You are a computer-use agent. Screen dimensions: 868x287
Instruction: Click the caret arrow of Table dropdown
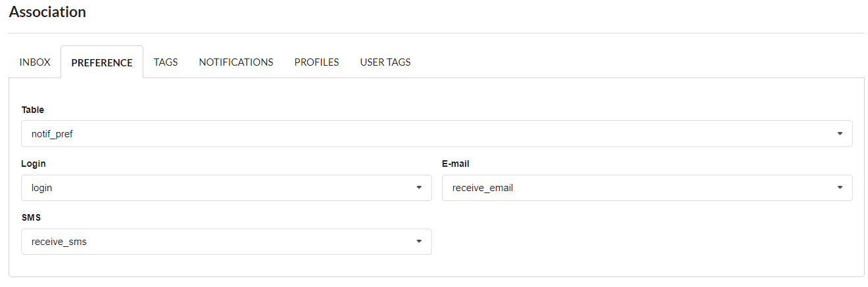pyautogui.click(x=840, y=134)
